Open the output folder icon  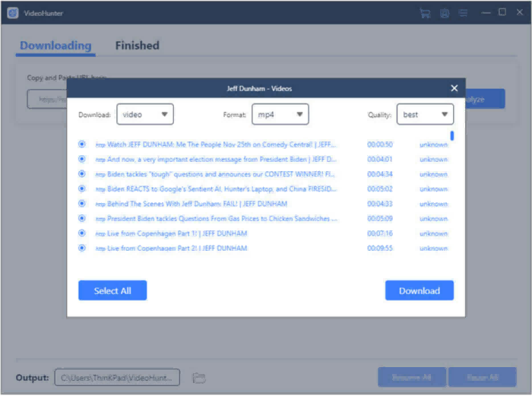(x=199, y=378)
